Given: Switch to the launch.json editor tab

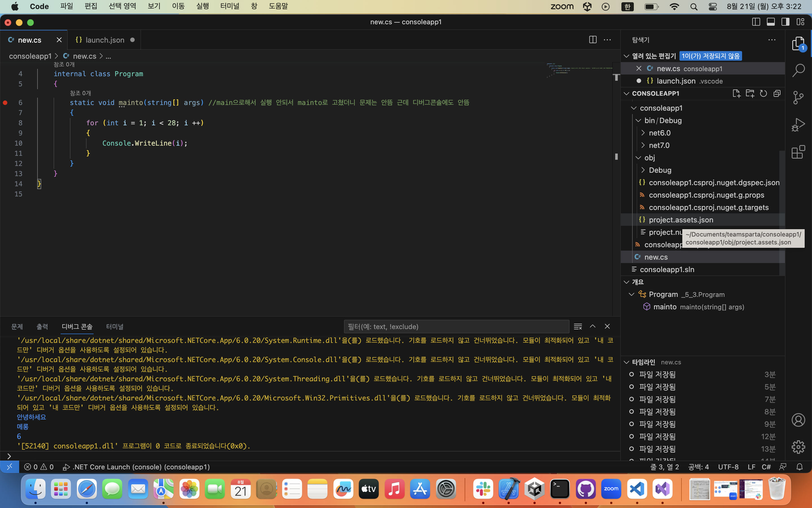Looking at the screenshot, I should coord(104,40).
